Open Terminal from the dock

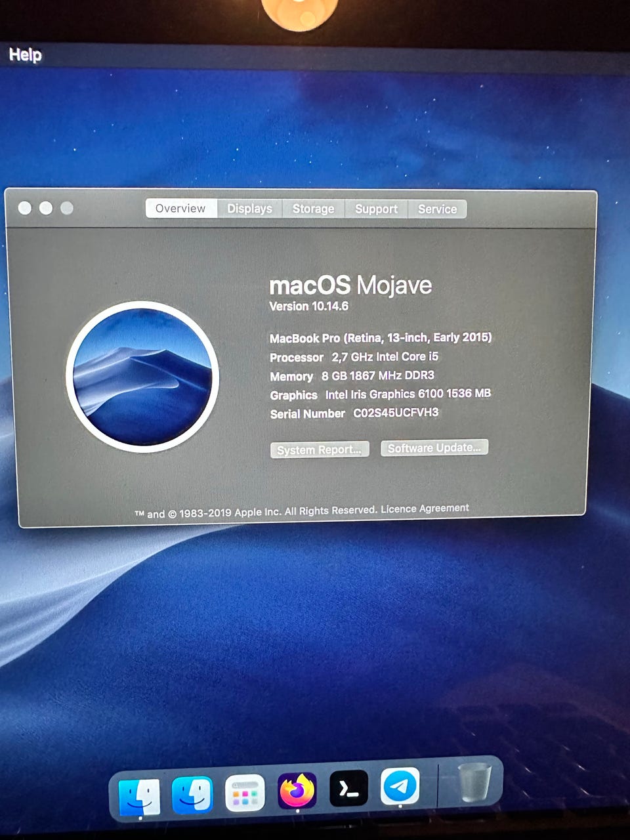(x=348, y=789)
